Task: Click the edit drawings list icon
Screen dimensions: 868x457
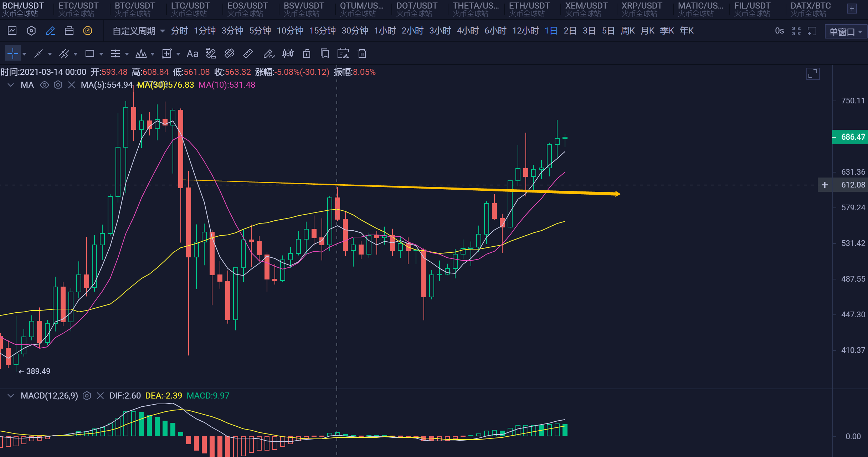Action: (x=343, y=53)
